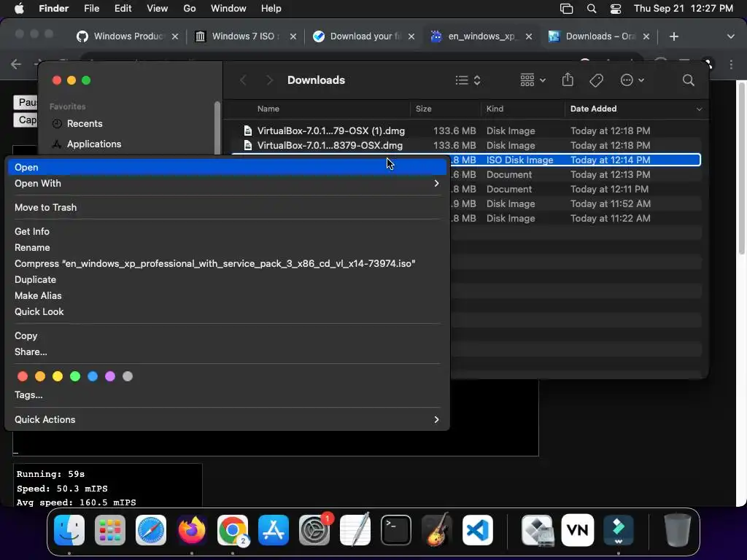Select Rename in the context menu

(228, 248)
